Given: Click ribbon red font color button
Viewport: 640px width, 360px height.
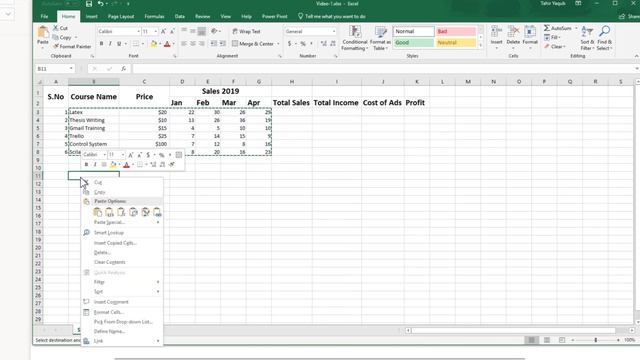Looking at the screenshot, I should pyautogui.click(x=167, y=44).
